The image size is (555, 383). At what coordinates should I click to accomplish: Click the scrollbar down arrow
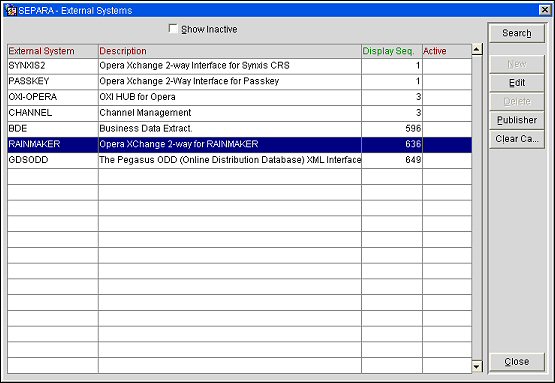click(x=477, y=367)
